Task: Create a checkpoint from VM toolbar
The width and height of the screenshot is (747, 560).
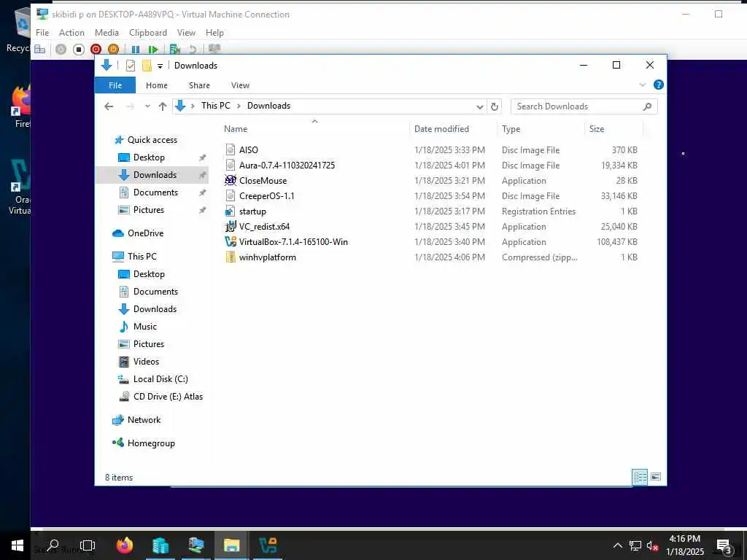Action: (x=175, y=49)
